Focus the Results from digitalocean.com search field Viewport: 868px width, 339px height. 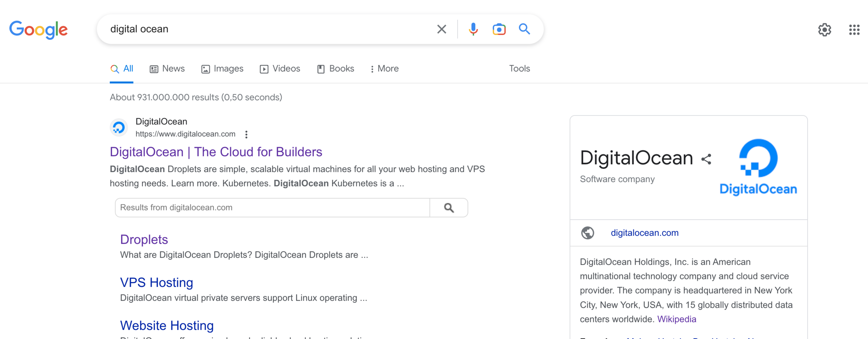pos(272,208)
